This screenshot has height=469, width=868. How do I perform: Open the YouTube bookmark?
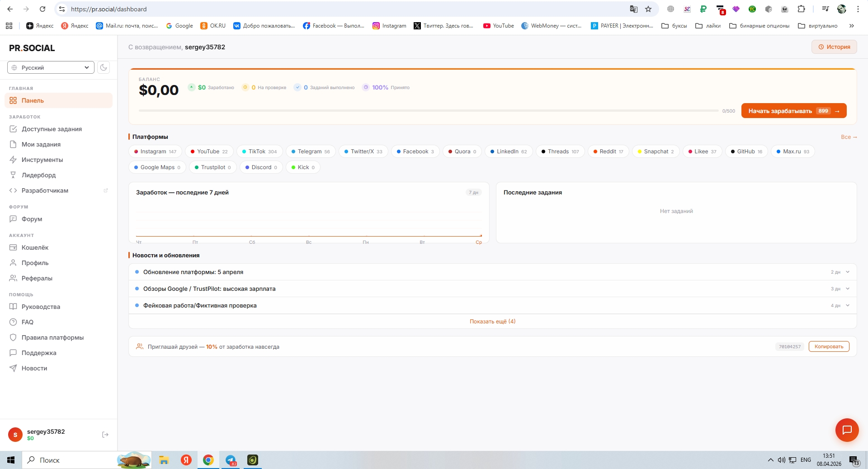coord(499,26)
